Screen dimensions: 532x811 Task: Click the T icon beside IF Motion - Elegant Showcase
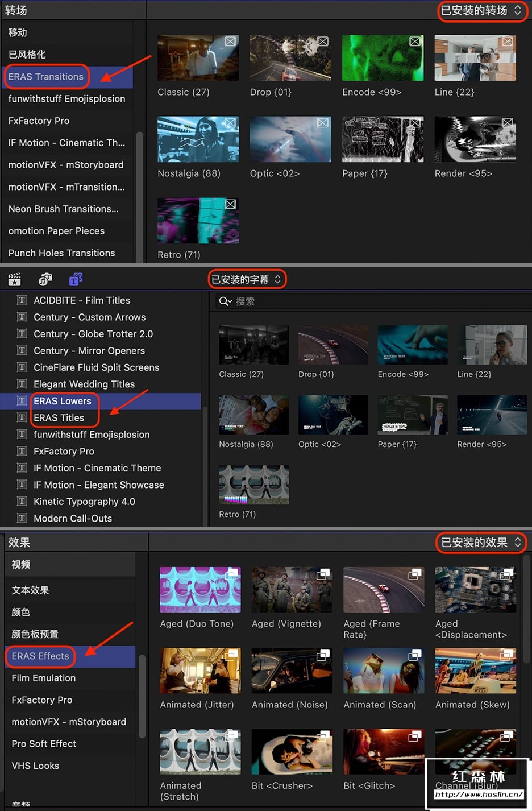point(22,485)
